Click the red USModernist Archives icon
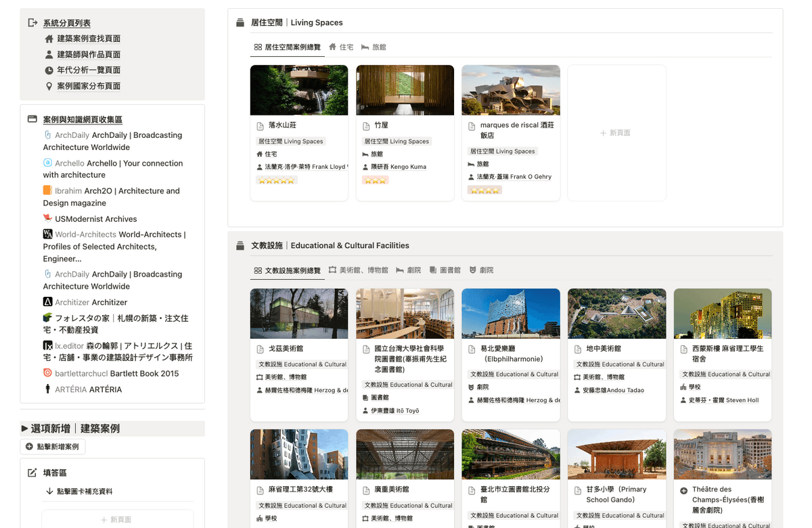The height and width of the screenshot is (528, 812). pos(47,218)
